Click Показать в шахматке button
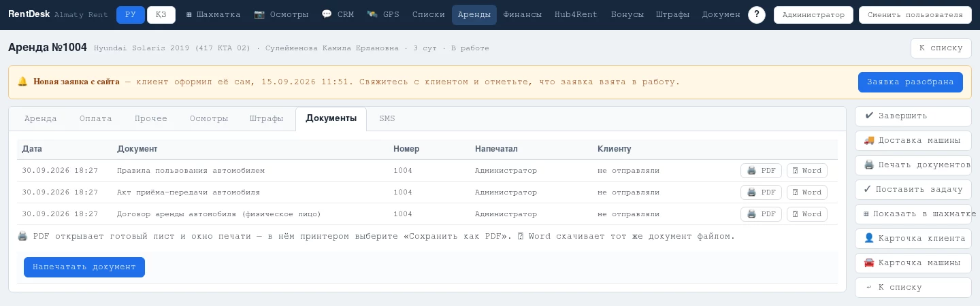 tap(913, 214)
